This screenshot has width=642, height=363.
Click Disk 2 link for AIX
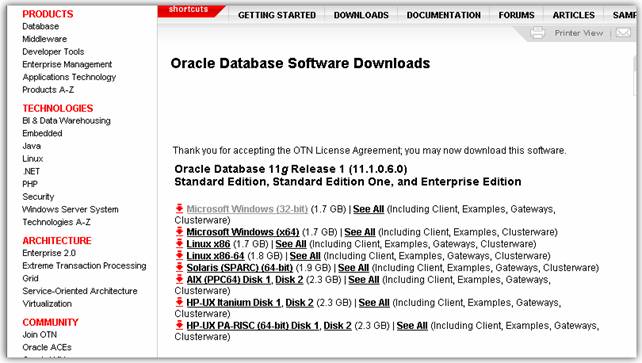pyautogui.click(x=289, y=280)
